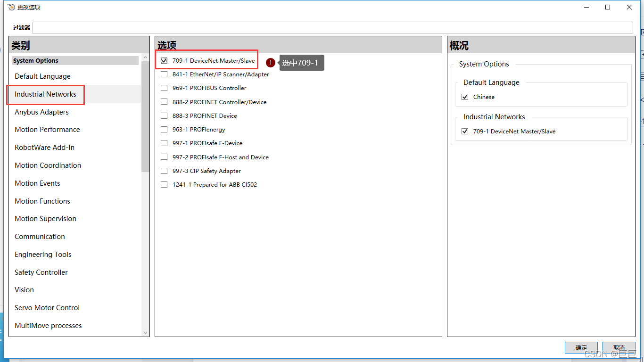
Task: Uncheck Chinese in the overview panel
Action: tap(465, 97)
